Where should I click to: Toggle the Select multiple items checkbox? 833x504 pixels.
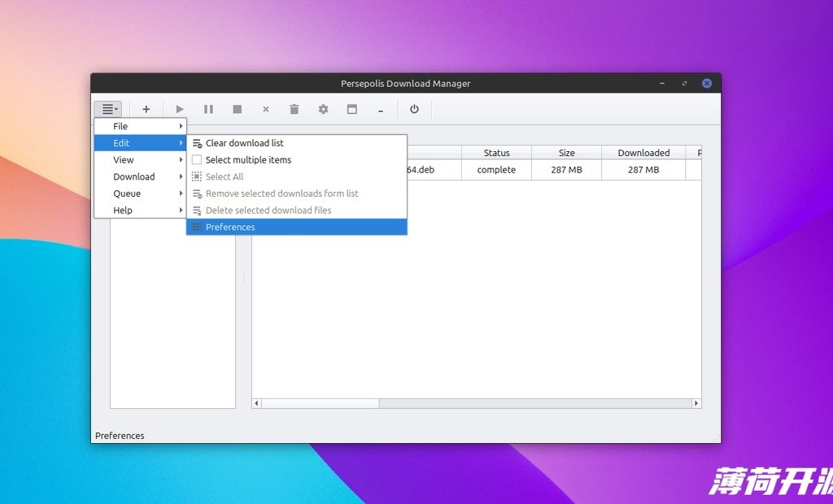click(197, 160)
